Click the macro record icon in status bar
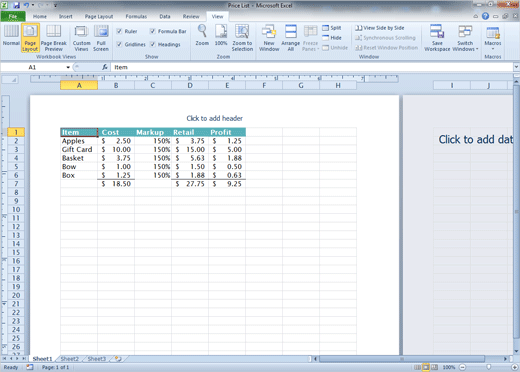 point(30,367)
